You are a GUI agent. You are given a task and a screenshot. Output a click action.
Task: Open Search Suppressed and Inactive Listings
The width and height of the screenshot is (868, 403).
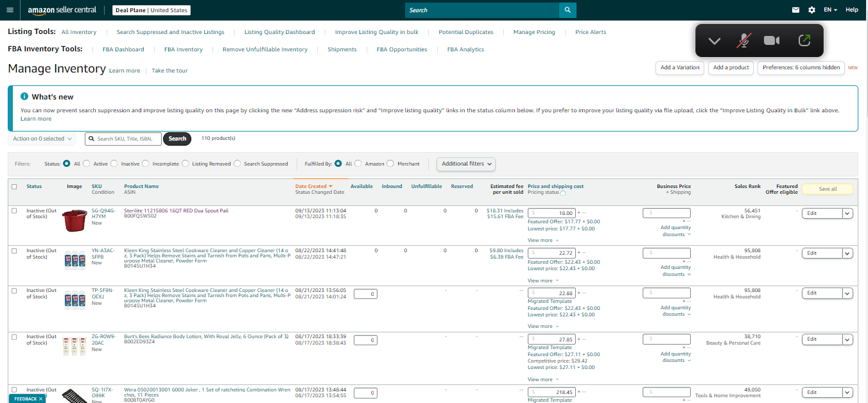click(171, 32)
